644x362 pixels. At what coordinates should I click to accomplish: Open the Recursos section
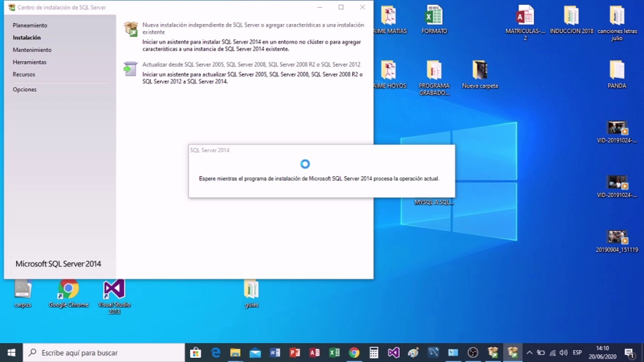coord(24,74)
